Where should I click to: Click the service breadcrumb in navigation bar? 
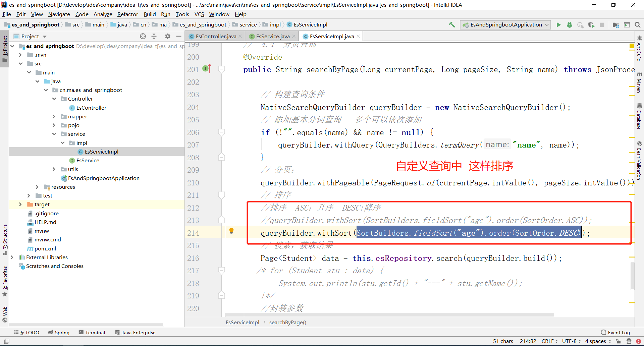[245, 25]
